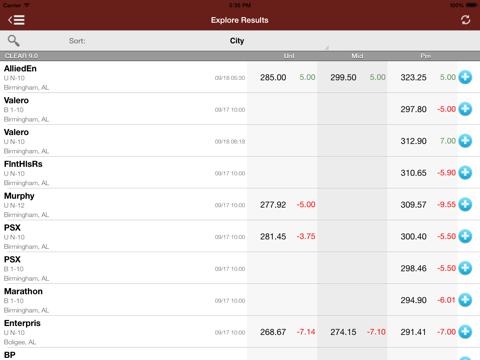Image resolution: width=480 pixels, height=360 pixels.
Task: Select Murphy unleaded price 277.92
Action: (x=273, y=205)
